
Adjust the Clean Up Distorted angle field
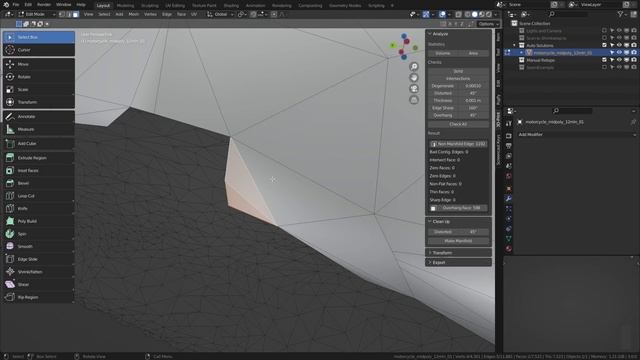tap(458, 232)
